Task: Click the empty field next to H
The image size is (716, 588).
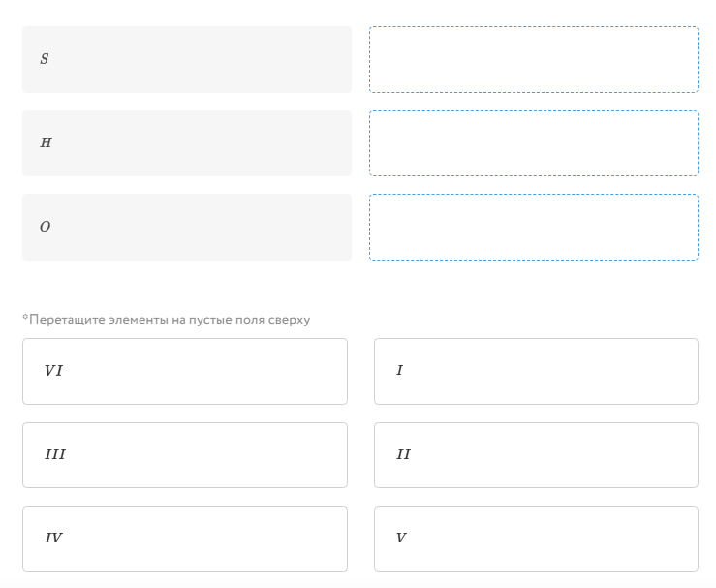Action: (533, 143)
